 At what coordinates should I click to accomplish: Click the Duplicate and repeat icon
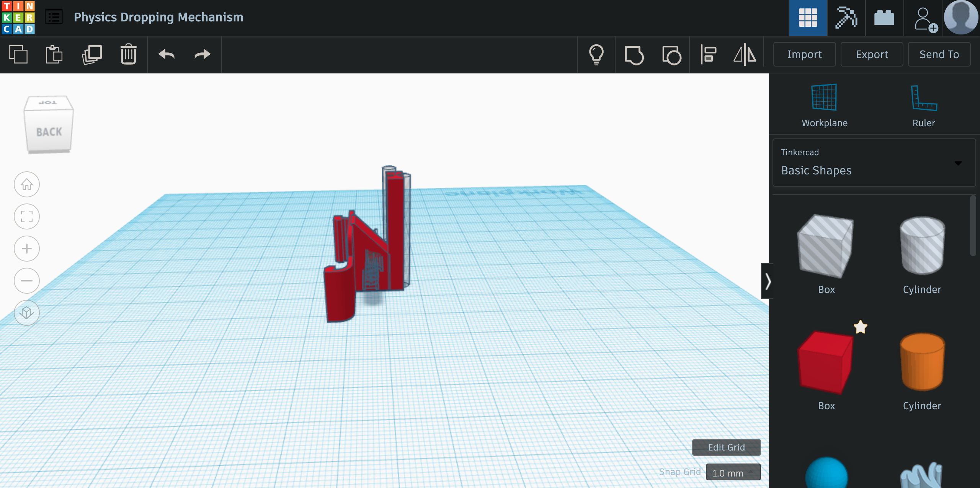92,54
